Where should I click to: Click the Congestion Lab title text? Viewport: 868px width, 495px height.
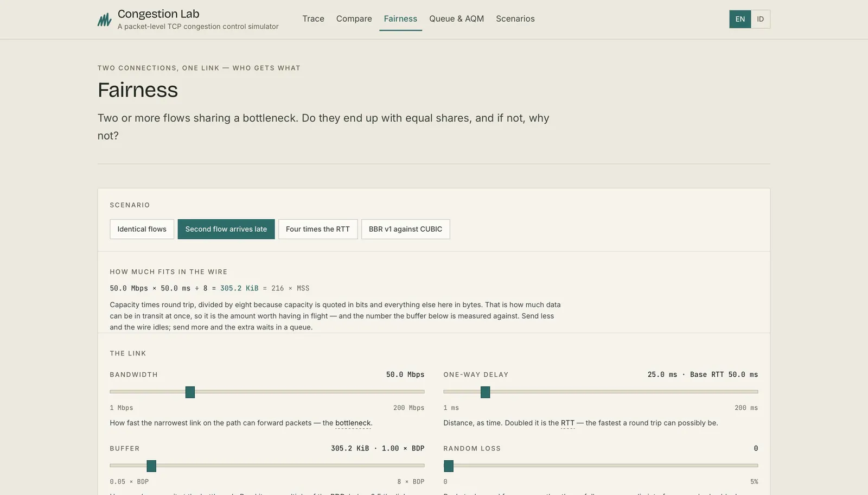tap(158, 14)
